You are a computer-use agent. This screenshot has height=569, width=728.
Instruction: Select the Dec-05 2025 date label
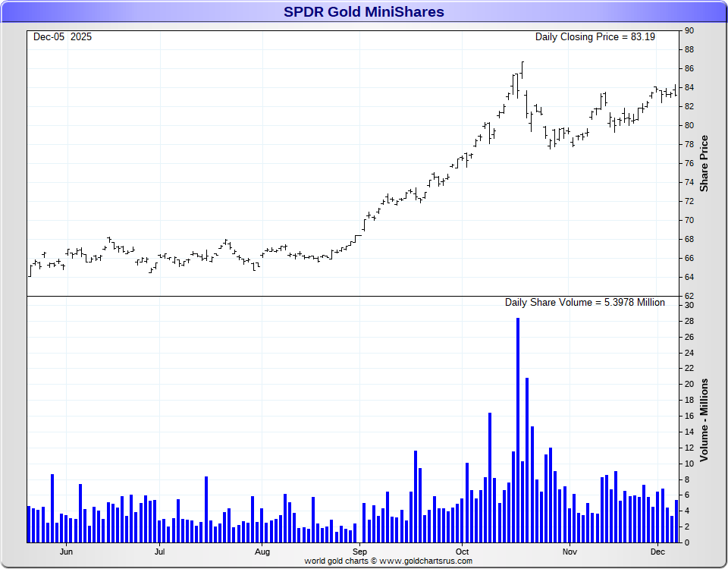63,37
